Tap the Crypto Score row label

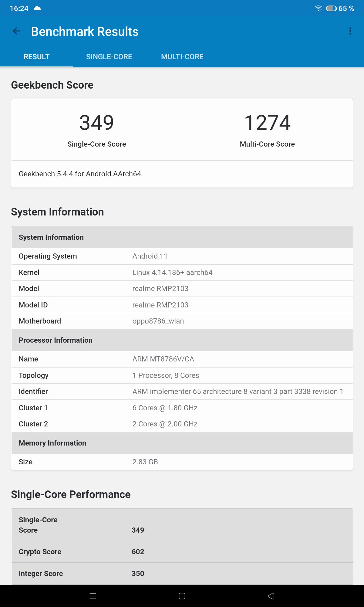40,552
